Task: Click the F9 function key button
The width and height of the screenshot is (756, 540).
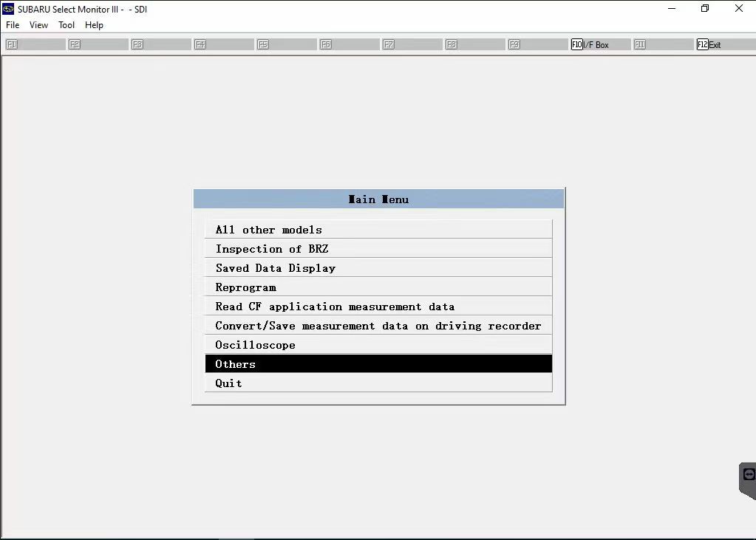Action: coord(537,45)
